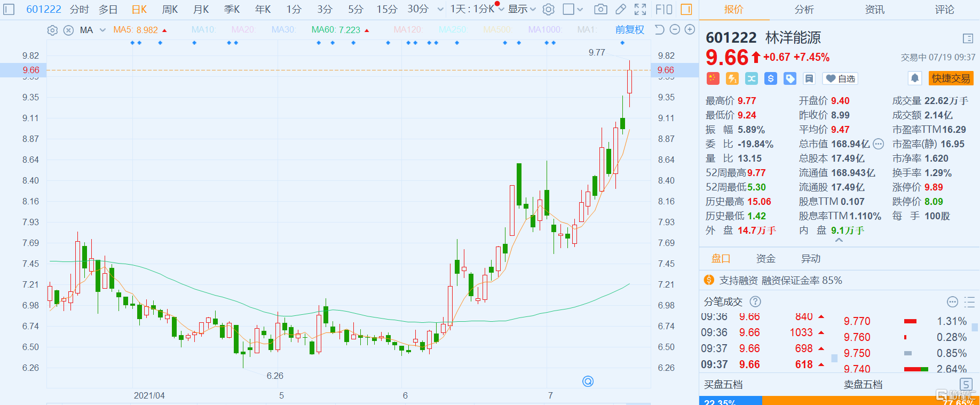
Task: Remove the MA indicator with X icon
Action: (68, 30)
